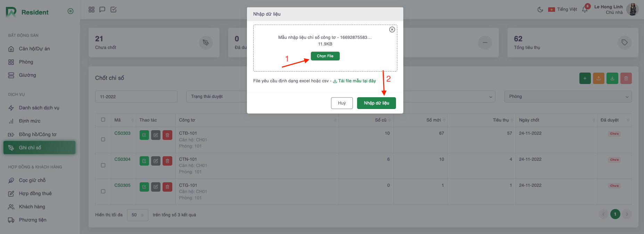Click the green approve icon for CS0305

pyautogui.click(x=144, y=187)
